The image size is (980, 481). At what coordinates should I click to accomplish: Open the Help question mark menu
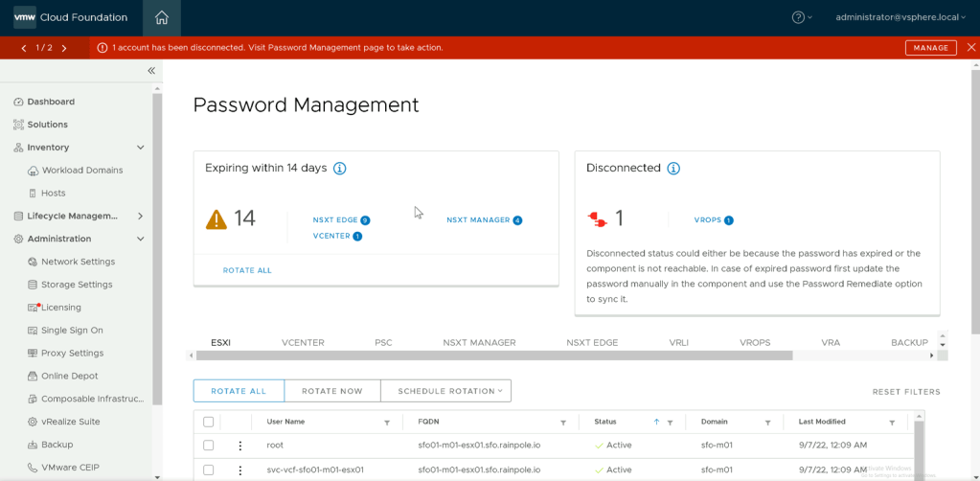(x=799, y=17)
